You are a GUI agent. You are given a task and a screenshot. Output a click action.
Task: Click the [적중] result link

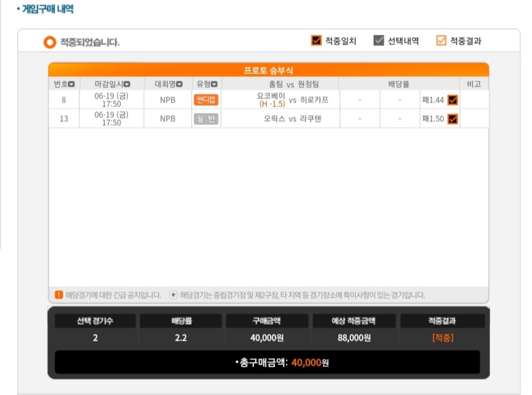(443, 338)
